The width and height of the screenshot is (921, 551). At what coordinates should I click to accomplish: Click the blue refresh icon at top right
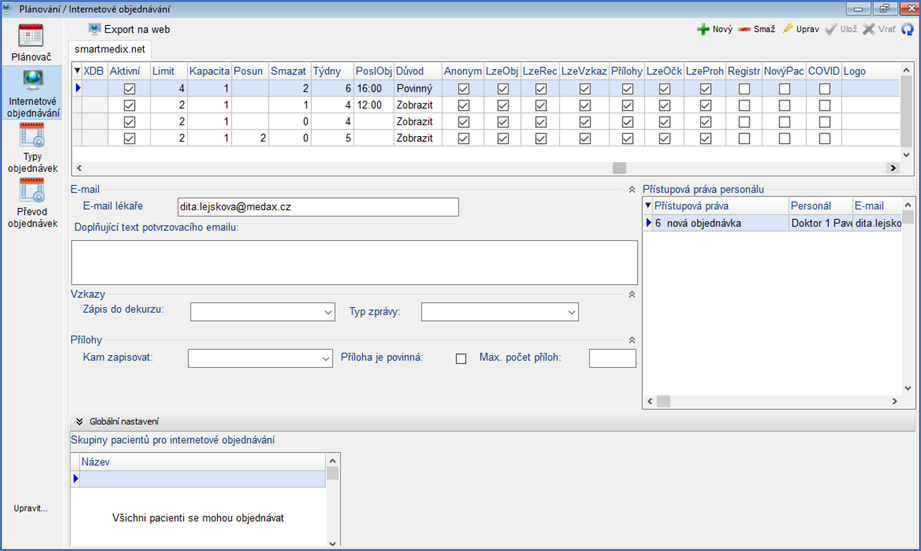(x=908, y=30)
